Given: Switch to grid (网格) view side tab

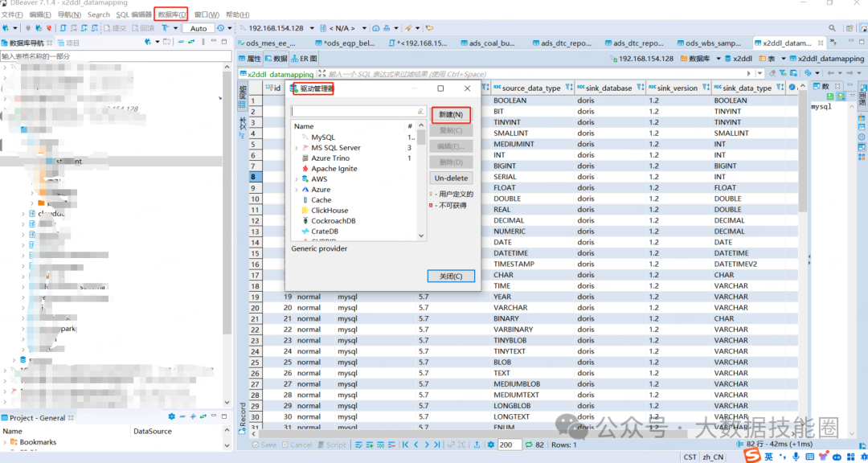Looking at the screenshot, I should click(243, 96).
